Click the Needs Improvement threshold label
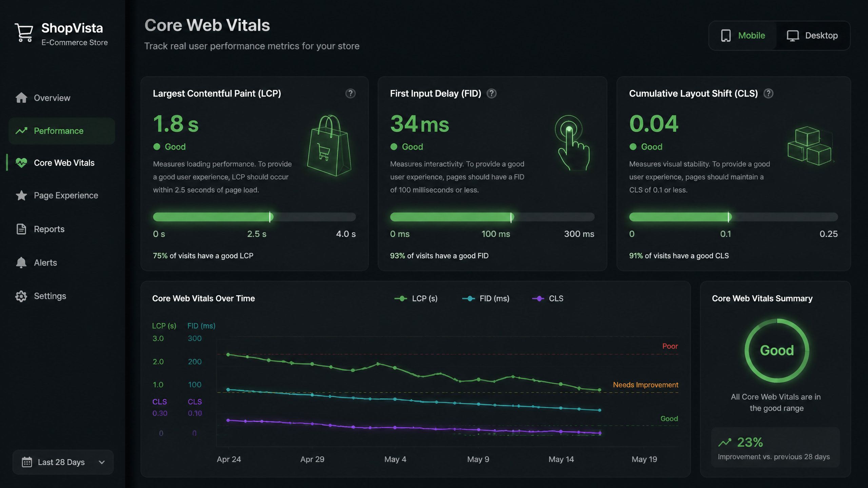 tap(646, 385)
